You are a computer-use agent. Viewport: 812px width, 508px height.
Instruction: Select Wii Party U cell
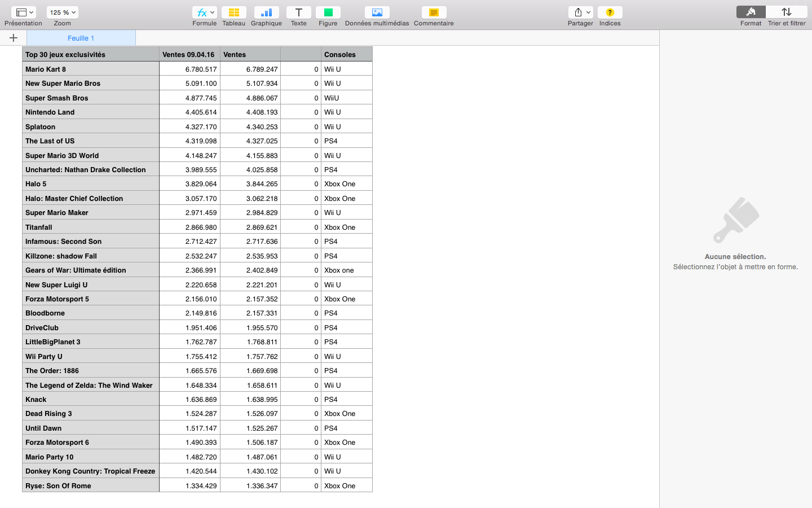(91, 356)
